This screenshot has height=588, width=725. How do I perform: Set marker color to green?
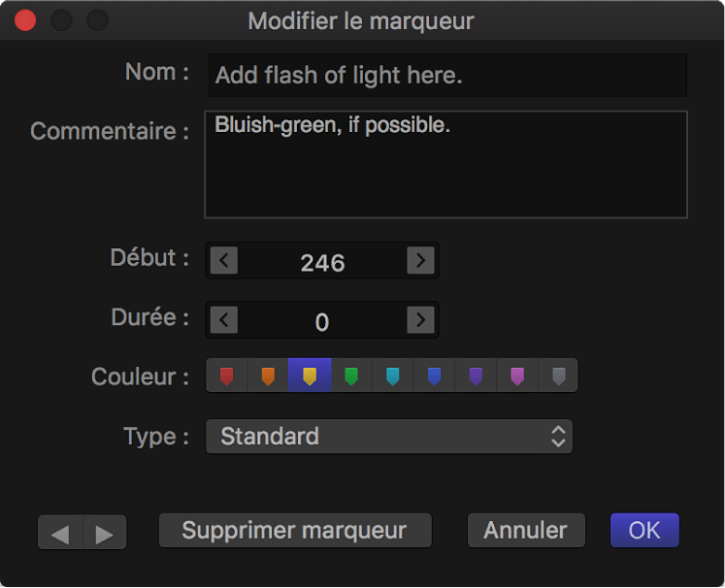point(351,376)
